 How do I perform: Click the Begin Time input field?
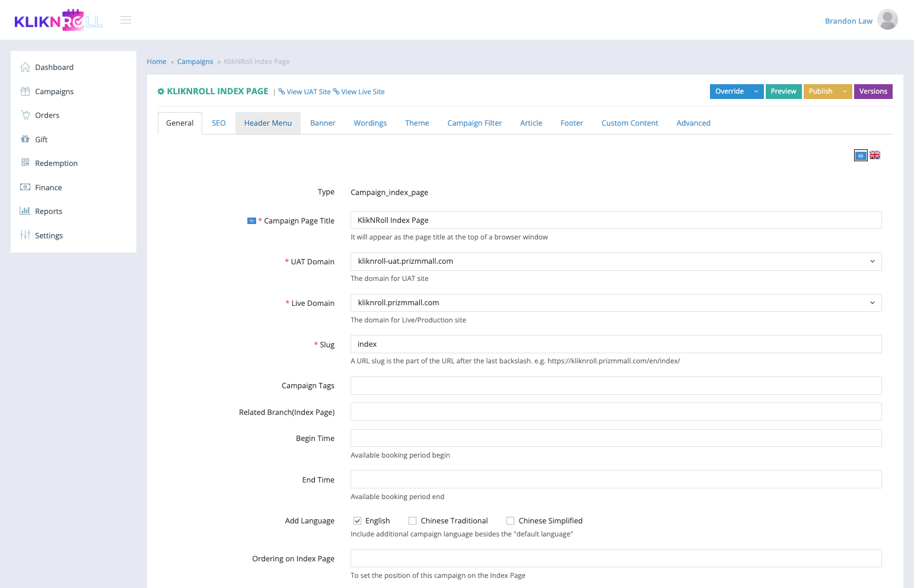pyautogui.click(x=616, y=438)
